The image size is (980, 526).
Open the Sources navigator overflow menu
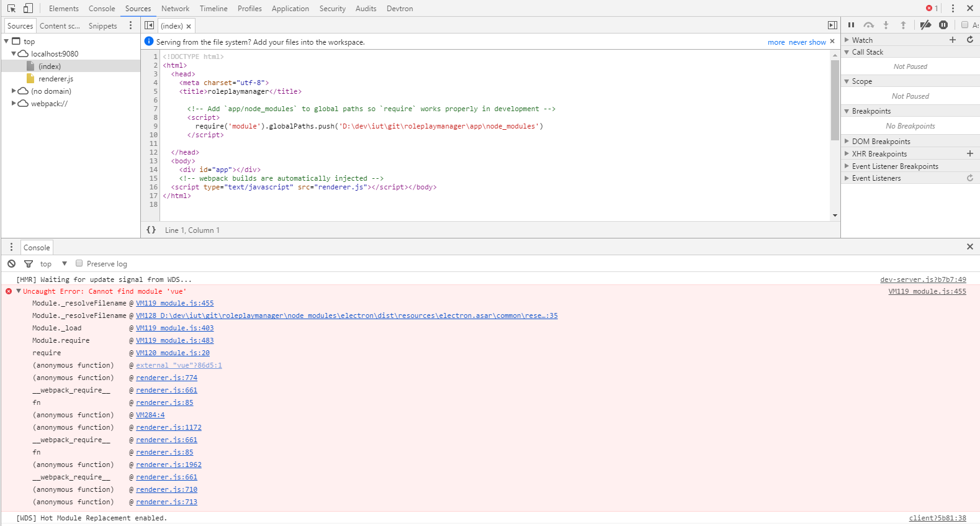[130, 25]
